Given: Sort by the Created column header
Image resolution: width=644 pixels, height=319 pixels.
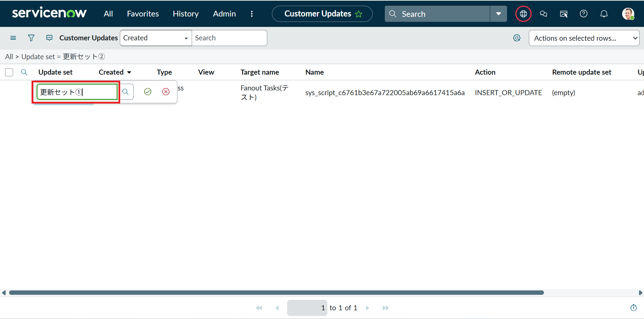Looking at the screenshot, I should click(x=111, y=72).
